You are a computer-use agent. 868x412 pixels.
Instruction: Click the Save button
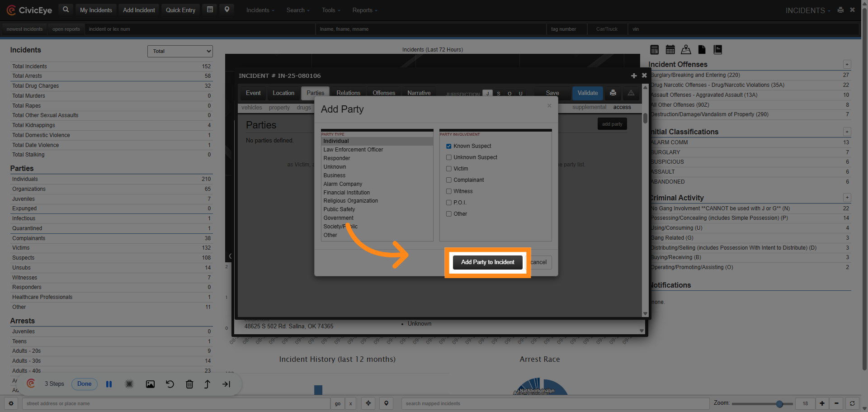click(552, 93)
